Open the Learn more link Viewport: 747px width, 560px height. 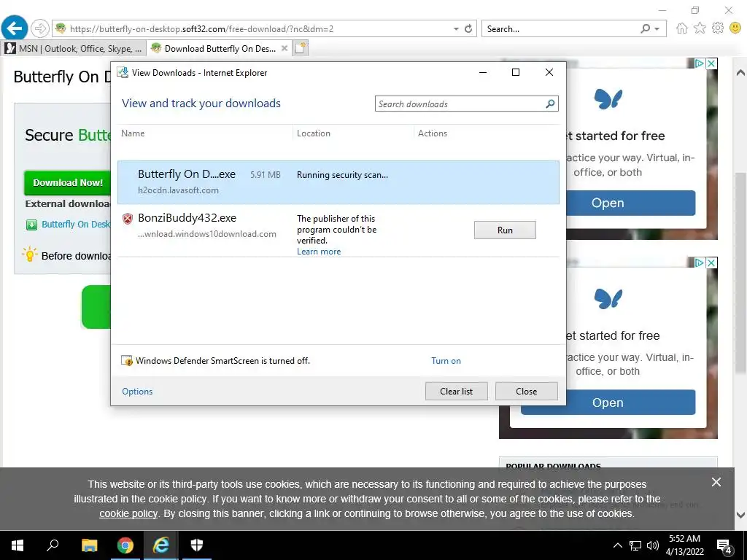pyautogui.click(x=319, y=252)
